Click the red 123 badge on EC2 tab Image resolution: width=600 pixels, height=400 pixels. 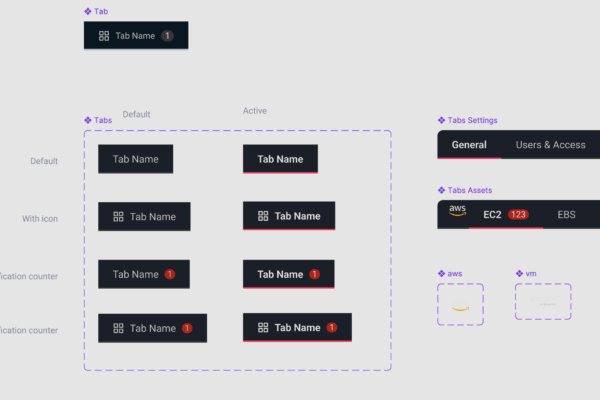[518, 214]
